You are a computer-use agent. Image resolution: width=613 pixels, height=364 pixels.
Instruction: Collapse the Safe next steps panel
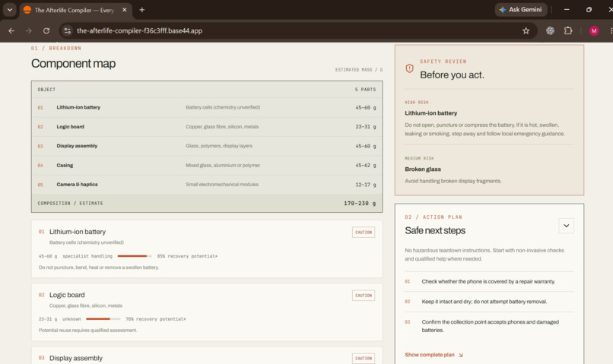click(x=566, y=226)
